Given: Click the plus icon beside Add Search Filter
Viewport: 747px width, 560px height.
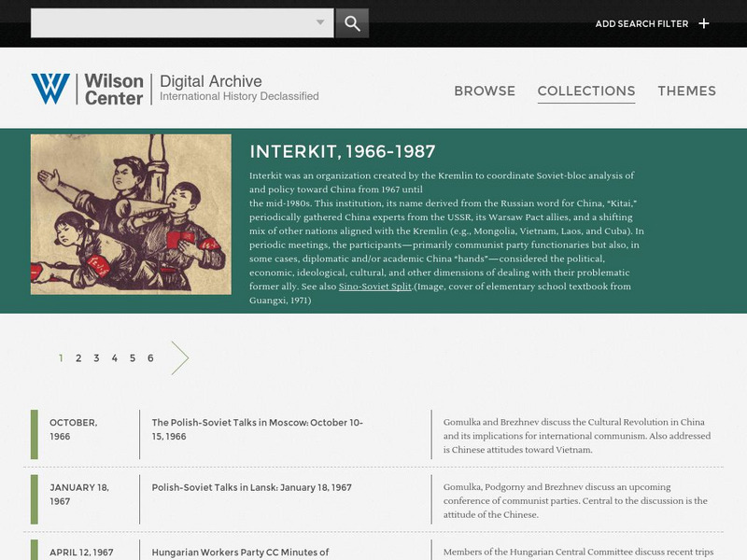Looking at the screenshot, I should tap(704, 23).
